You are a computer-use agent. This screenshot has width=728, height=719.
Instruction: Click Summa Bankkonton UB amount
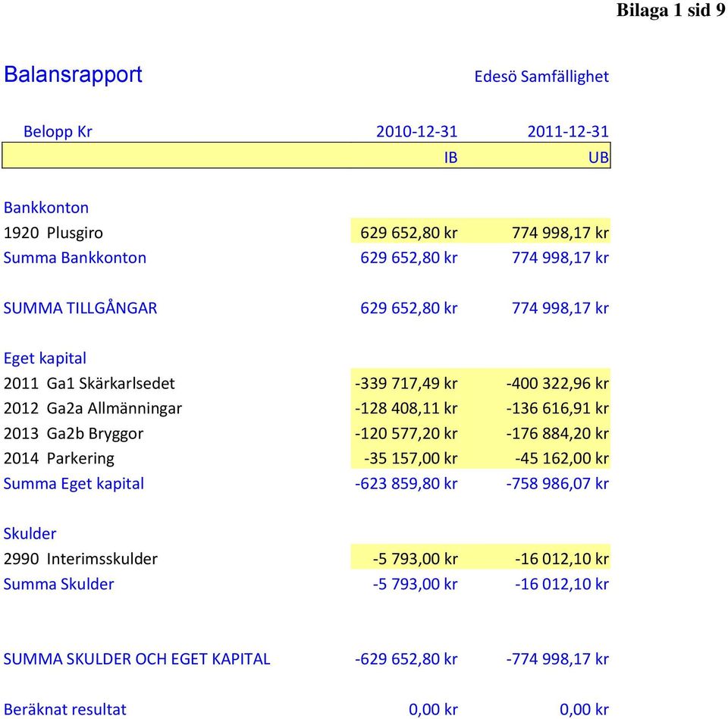point(560,258)
